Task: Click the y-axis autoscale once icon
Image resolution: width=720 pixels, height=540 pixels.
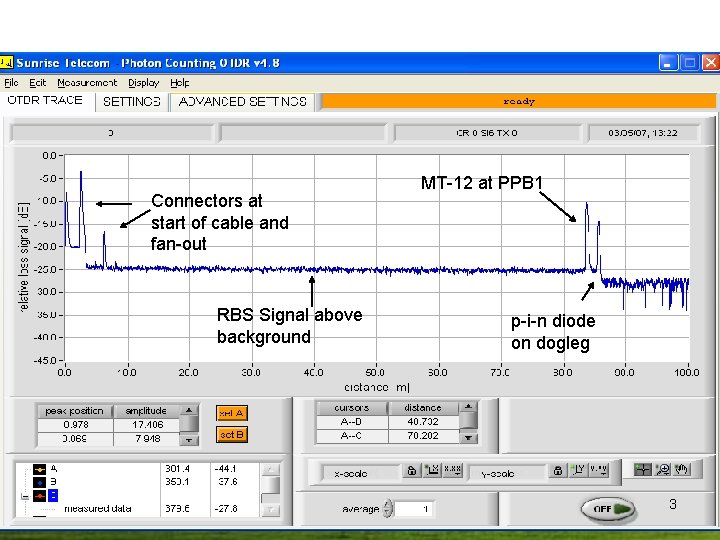Action: (578, 470)
